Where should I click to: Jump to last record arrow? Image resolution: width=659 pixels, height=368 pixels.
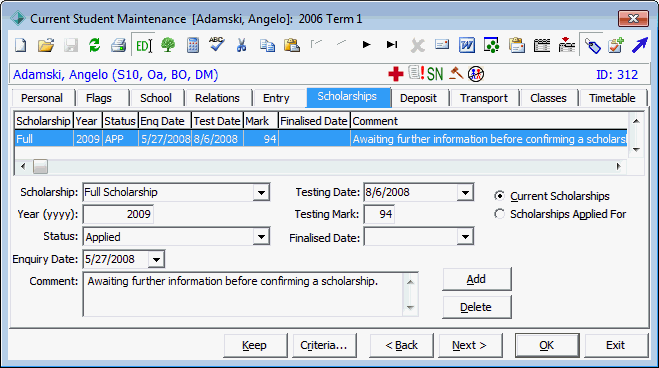pos(392,45)
